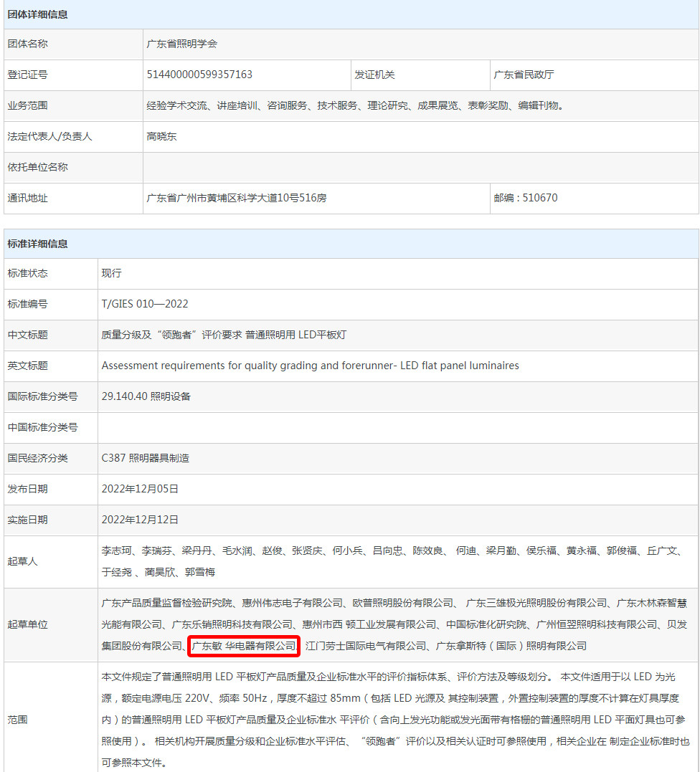Click the standard status value 现行
The width and height of the screenshot is (700, 772).
[x=112, y=273]
